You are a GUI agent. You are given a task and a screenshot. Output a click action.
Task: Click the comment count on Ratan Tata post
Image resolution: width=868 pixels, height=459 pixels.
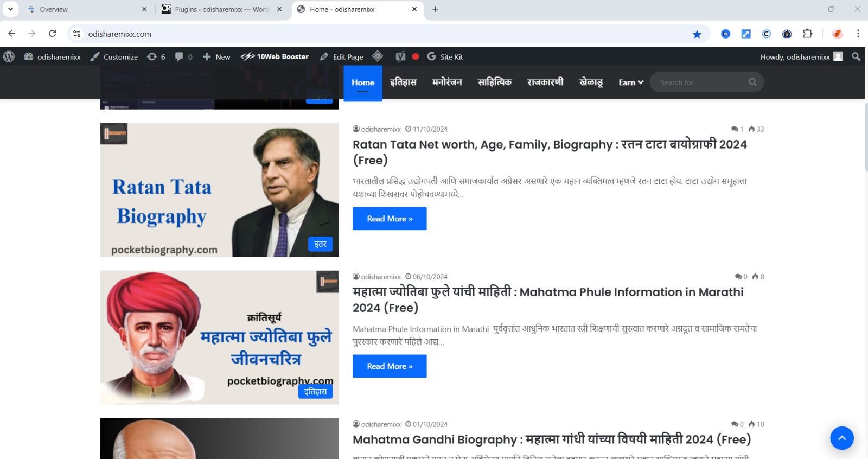pyautogui.click(x=737, y=129)
